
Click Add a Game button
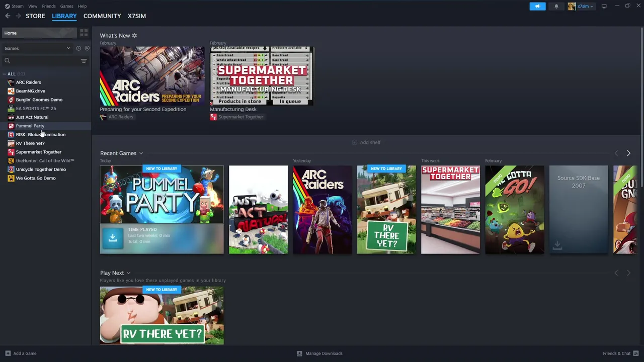coord(21,353)
